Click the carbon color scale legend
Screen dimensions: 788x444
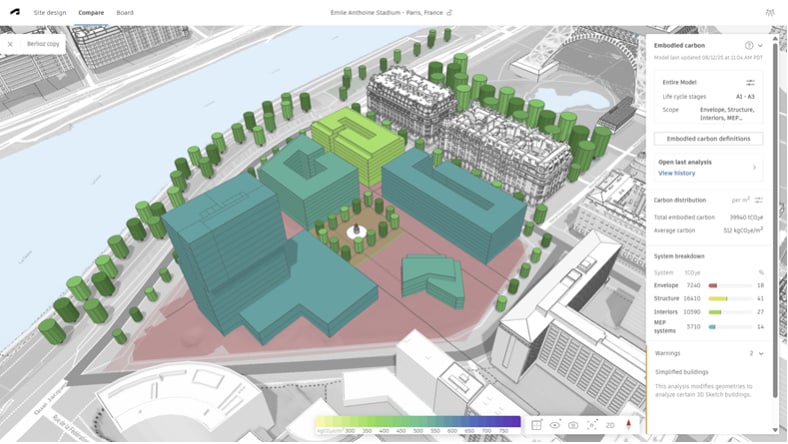(x=418, y=425)
